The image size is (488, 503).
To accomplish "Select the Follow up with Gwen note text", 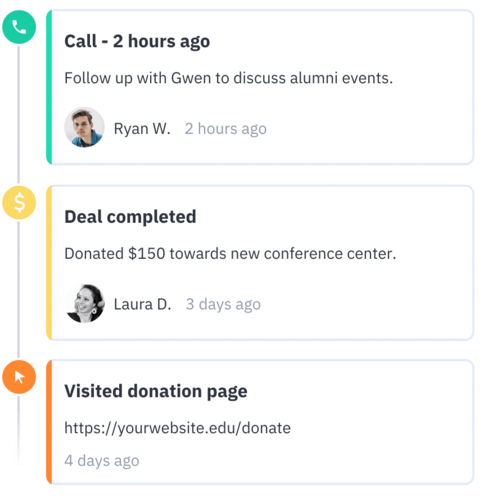I will click(228, 78).
